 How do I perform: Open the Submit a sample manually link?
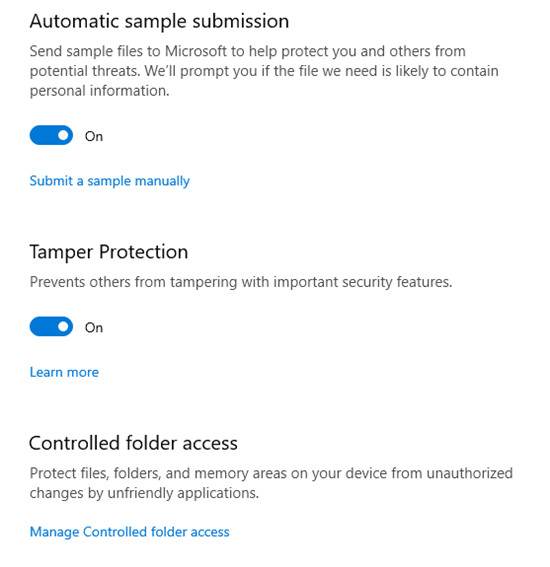point(110,181)
